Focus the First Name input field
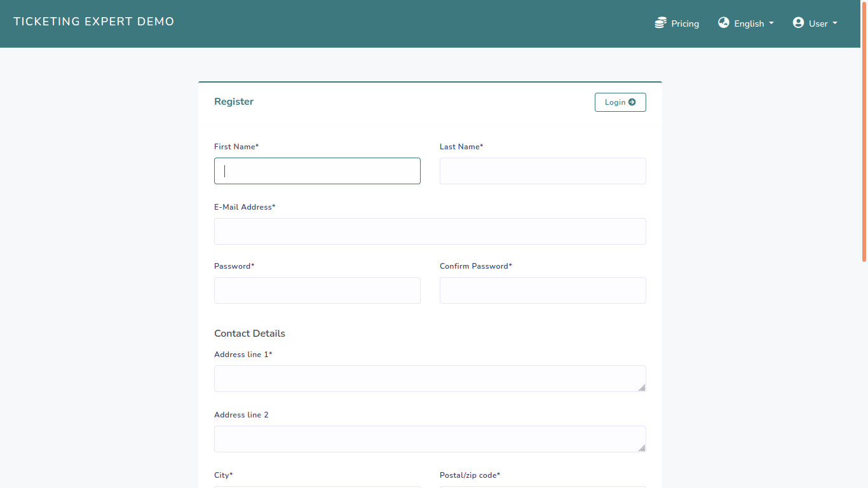 (x=316, y=171)
